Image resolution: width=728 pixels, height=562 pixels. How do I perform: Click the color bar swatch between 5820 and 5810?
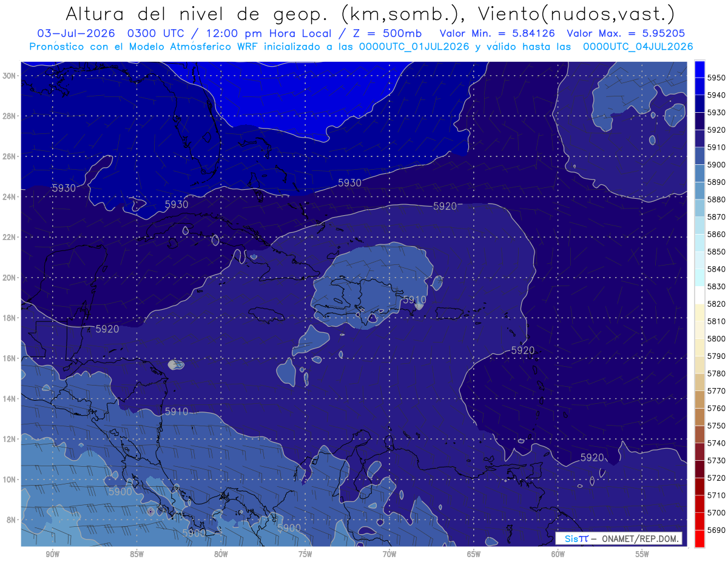click(x=699, y=312)
